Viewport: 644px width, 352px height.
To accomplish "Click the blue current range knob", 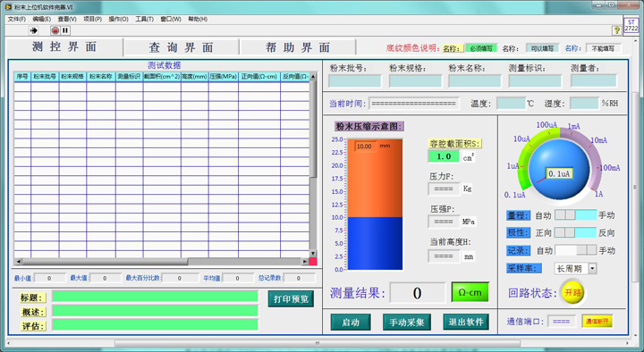I will pos(558,169).
